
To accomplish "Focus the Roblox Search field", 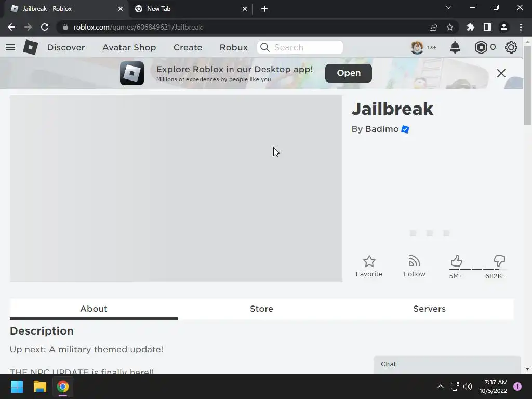I will click(x=300, y=47).
